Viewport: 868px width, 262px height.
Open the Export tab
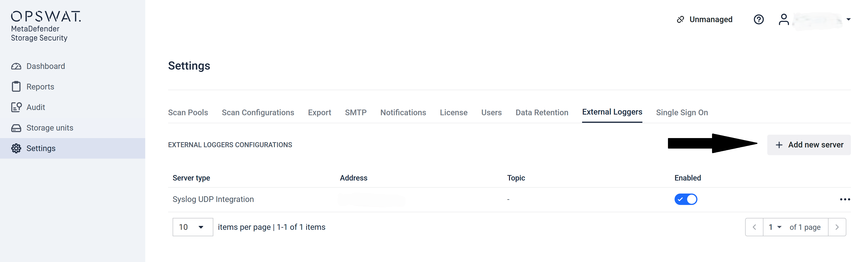tap(319, 113)
